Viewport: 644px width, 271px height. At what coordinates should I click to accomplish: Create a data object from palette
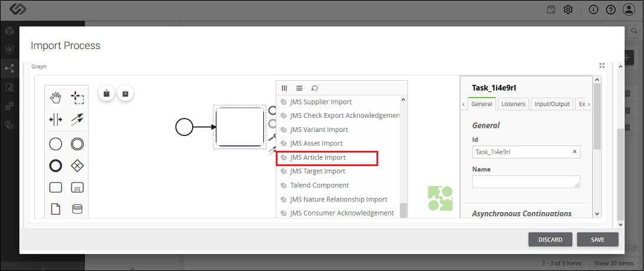coord(55,209)
